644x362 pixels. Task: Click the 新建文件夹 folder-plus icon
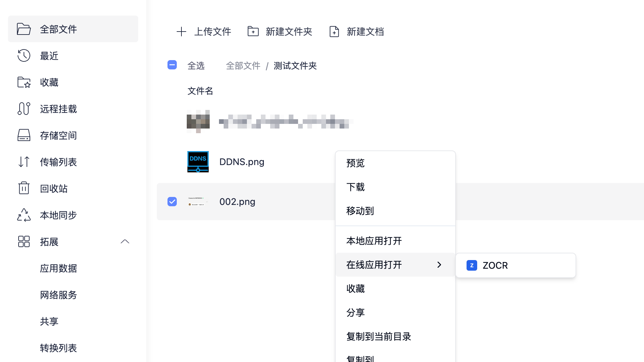pyautogui.click(x=253, y=32)
